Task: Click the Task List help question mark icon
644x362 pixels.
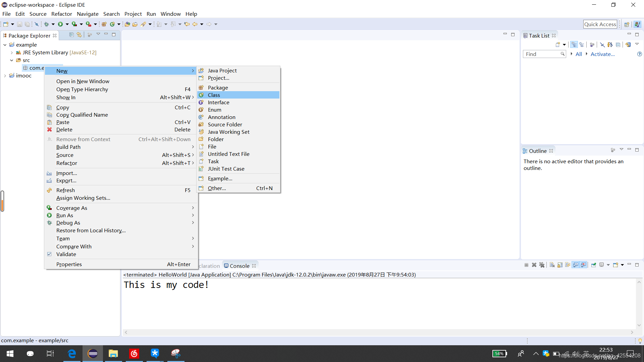Action: pos(640,54)
